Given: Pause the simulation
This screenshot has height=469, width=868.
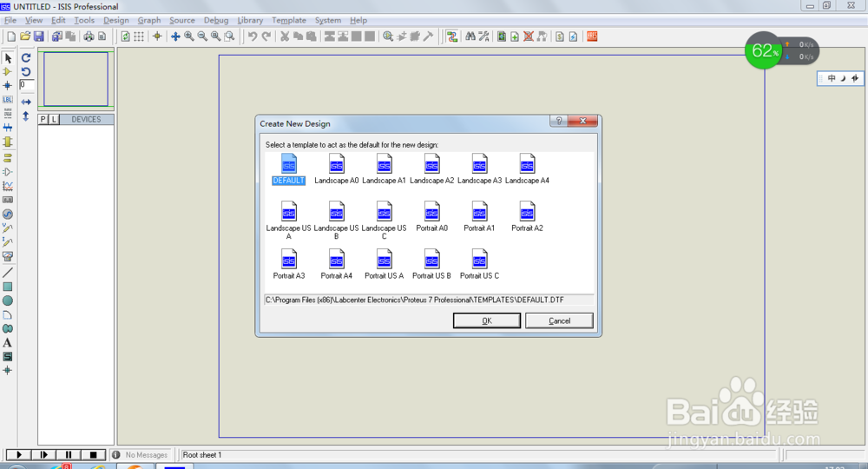Looking at the screenshot, I should click(x=69, y=454).
